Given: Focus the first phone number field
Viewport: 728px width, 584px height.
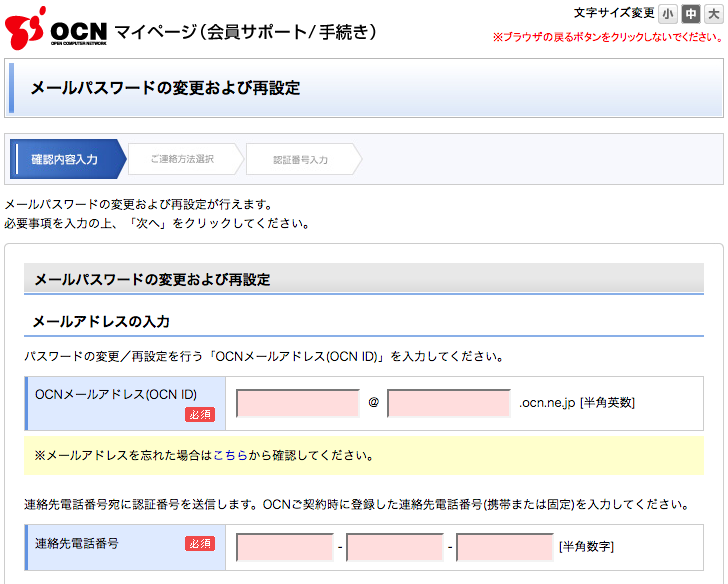Looking at the screenshot, I should pos(285,547).
